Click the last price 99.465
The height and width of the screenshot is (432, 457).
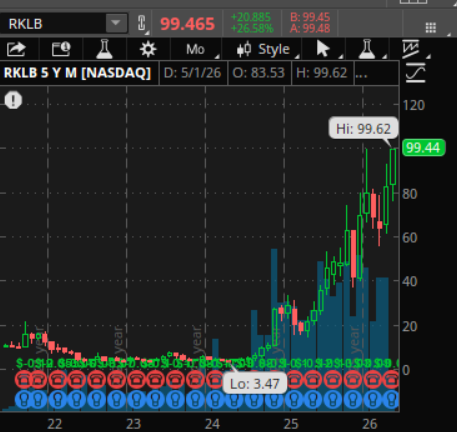point(187,24)
